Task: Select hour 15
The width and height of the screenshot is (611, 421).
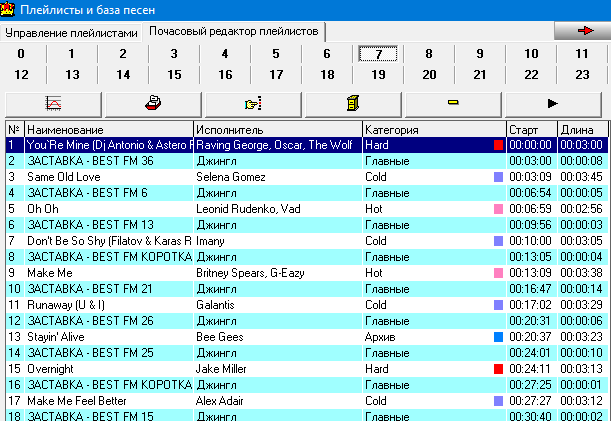Action: point(174,74)
